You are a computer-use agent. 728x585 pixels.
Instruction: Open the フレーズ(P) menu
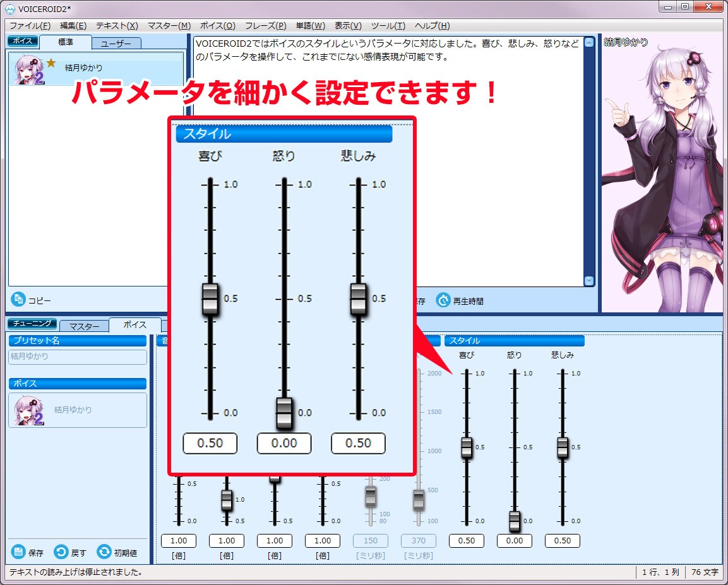[266, 26]
